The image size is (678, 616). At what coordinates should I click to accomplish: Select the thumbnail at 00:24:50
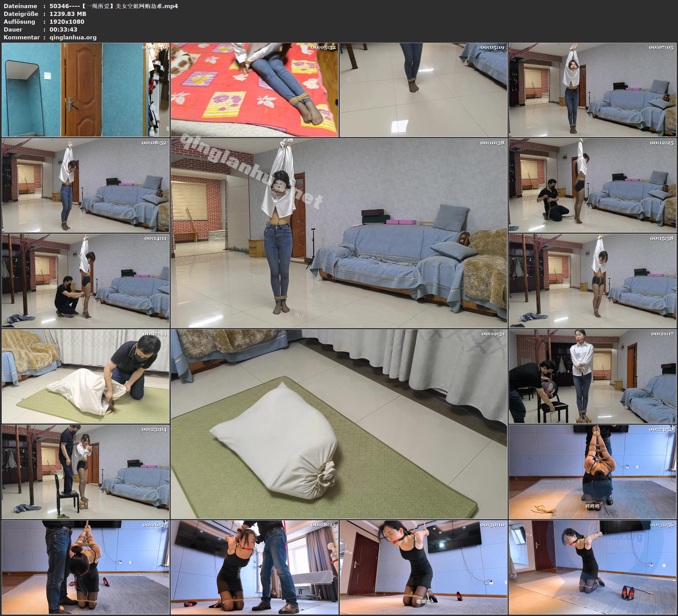pos(592,472)
